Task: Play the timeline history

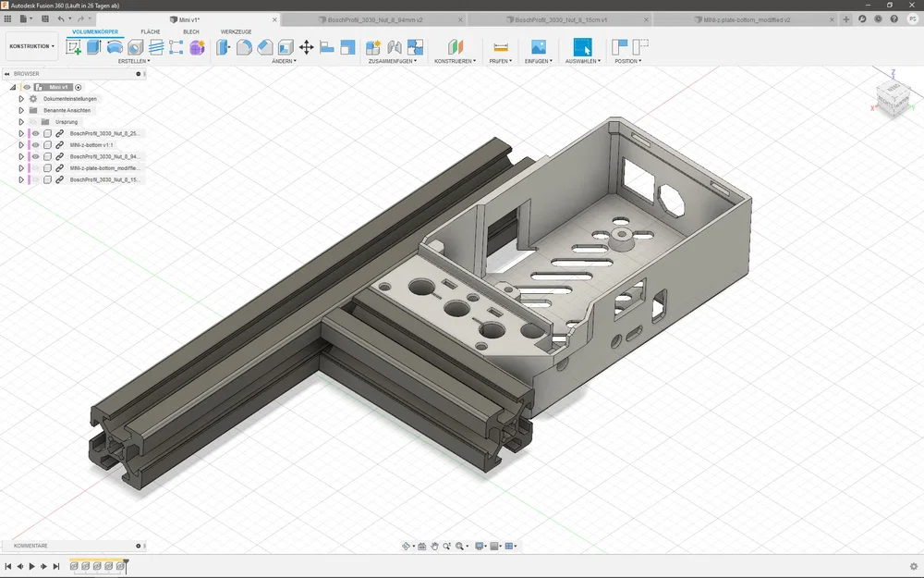Action: point(31,566)
